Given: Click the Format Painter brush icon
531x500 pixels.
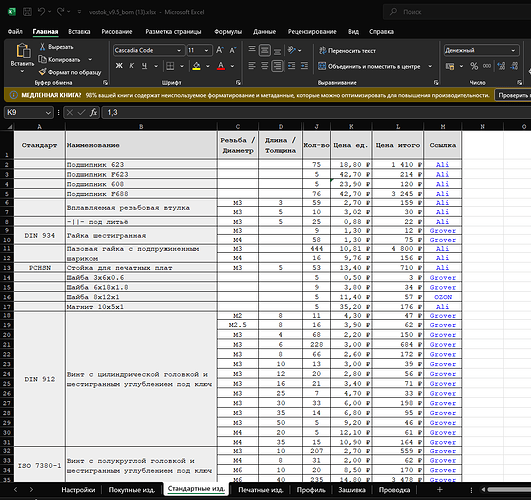Looking at the screenshot, I should (x=42, y=72).
